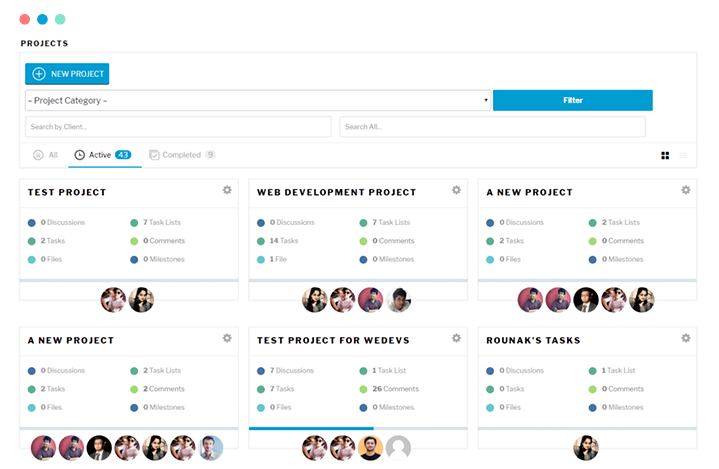Image resolution: width=719 pixels, height=469 pixels.
Task: Click the clock icon on Active tab
Action: tap(79, 155)
